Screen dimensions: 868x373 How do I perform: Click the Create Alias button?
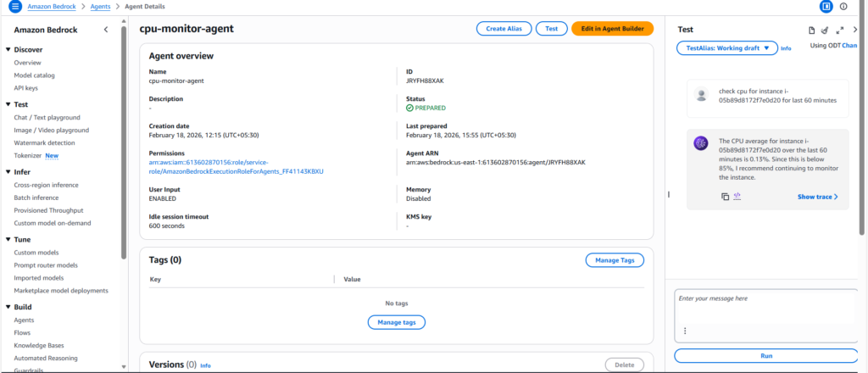coord(504,29)
